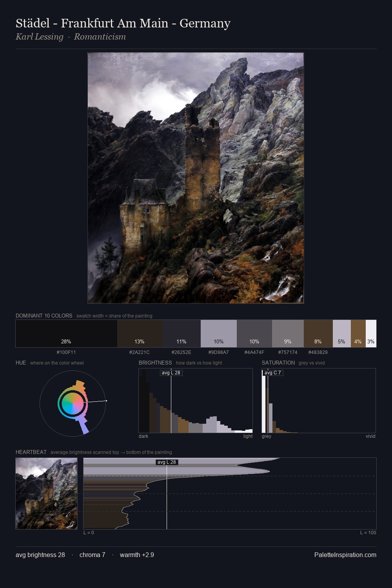Click hex code #2A221C text
The width and height of the screenshot is (392, 588).
click(x=140, y=352)
